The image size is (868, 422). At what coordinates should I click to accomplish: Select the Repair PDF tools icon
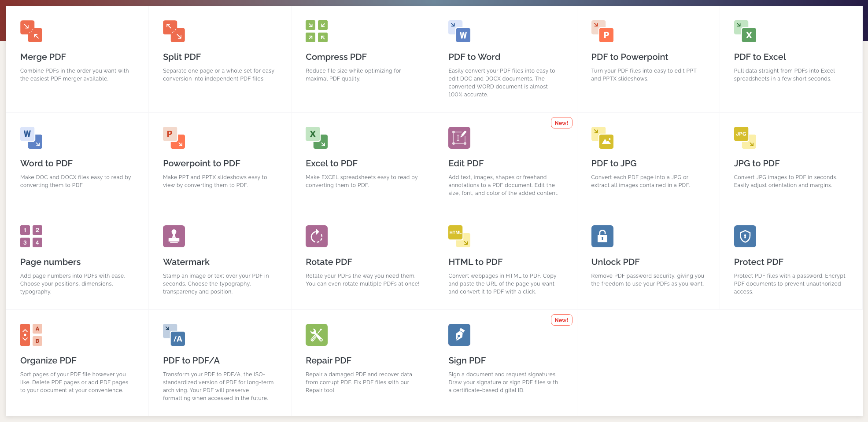coord(317,335)
